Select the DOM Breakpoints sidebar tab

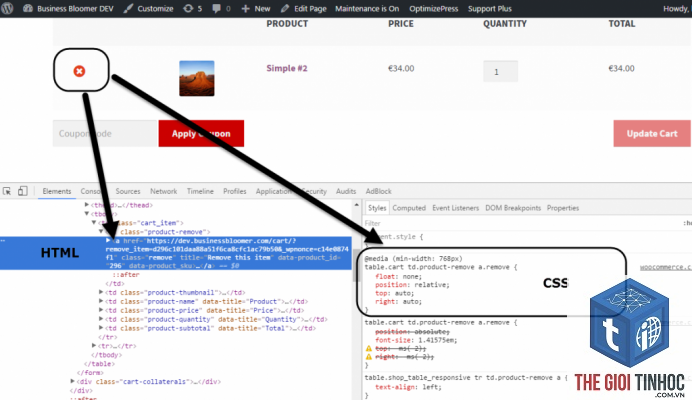pyautogui.click(x=513, y=208)
